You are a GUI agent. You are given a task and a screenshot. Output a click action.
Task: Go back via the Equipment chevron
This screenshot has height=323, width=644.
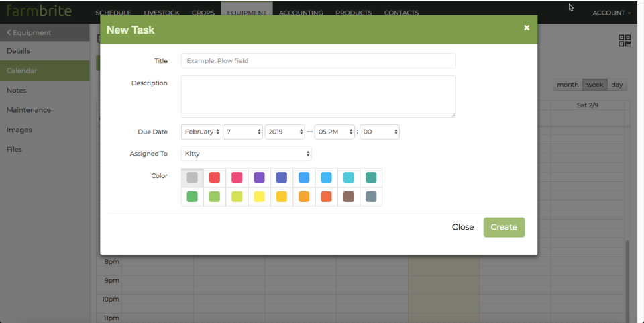coord(30,32)
